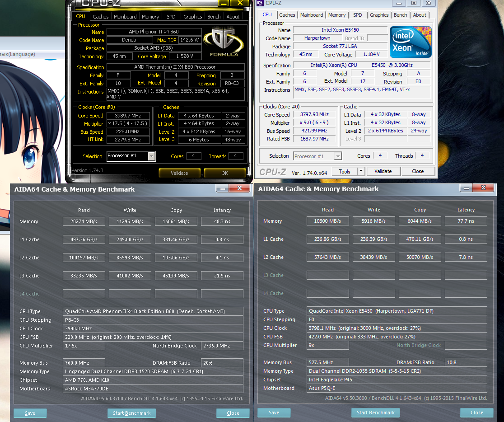504x422 pixels.
Task: Click AMD Phenom II X4 B60 name field
Action: (x=154, y=32)
